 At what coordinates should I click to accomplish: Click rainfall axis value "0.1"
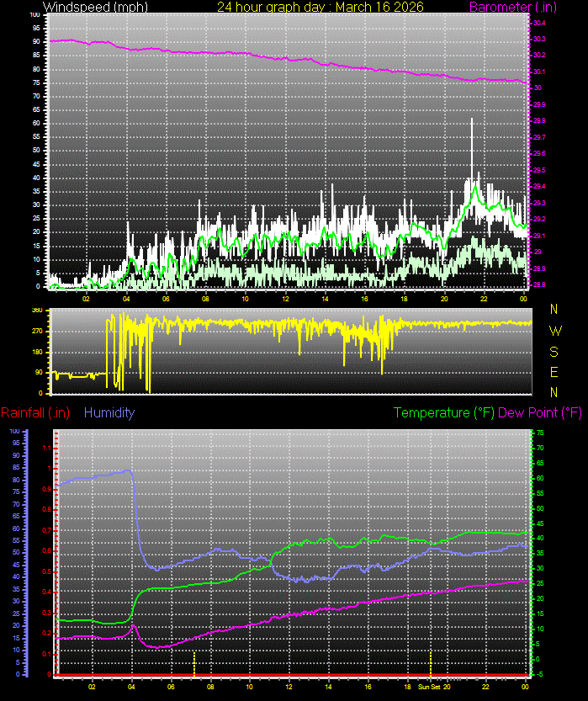click(47, 654)
